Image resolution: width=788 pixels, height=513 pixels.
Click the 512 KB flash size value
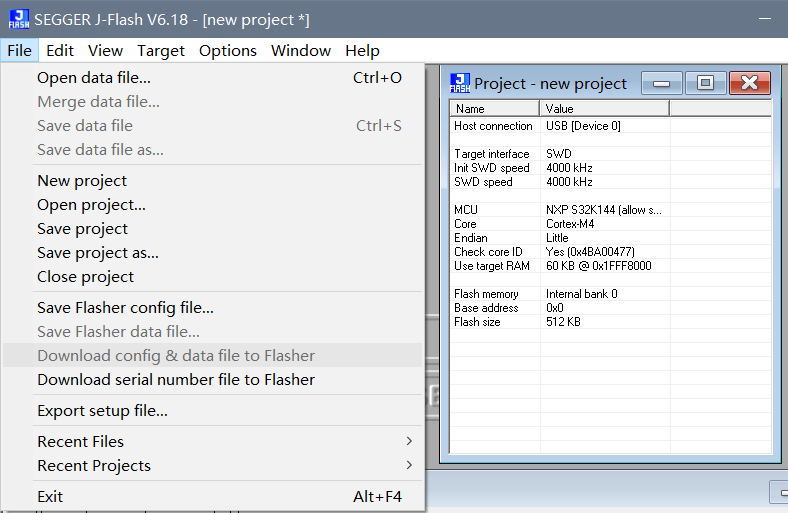[x=563, y=322]
